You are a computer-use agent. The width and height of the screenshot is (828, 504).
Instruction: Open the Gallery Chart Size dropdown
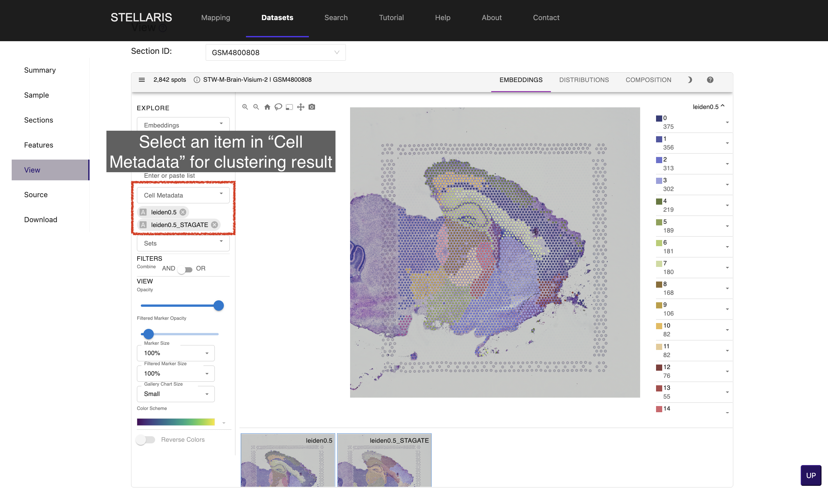pyautogui.click(x=176, y=394)
